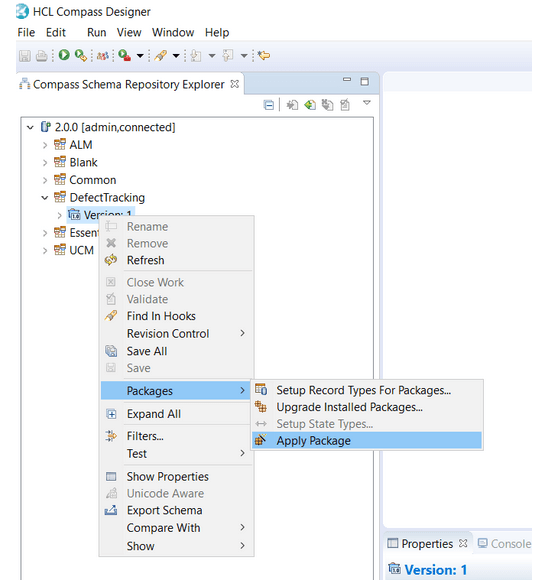
Task: Click the users group toolbar icon
Action: pyautogui.click(x=102, y=56)
